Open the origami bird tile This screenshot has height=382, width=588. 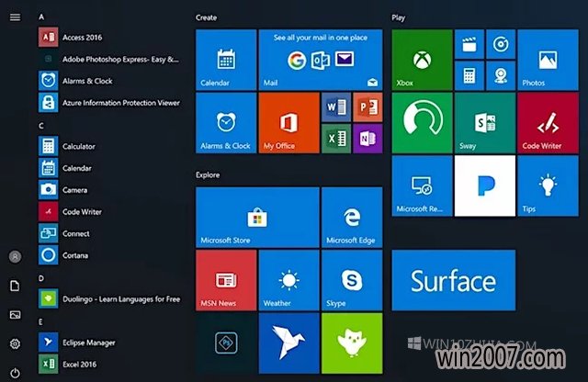[289, 343]
